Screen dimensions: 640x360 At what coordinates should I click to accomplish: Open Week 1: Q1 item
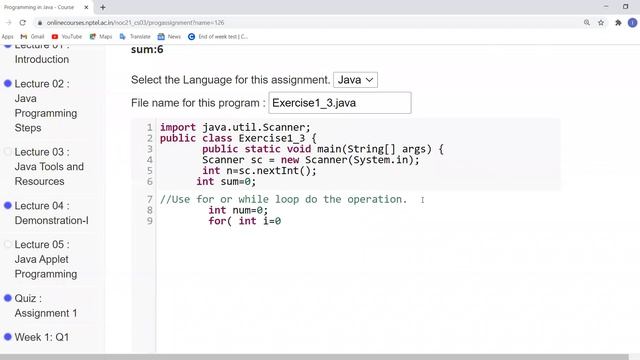pyautogui.click(x=42, y=337)
